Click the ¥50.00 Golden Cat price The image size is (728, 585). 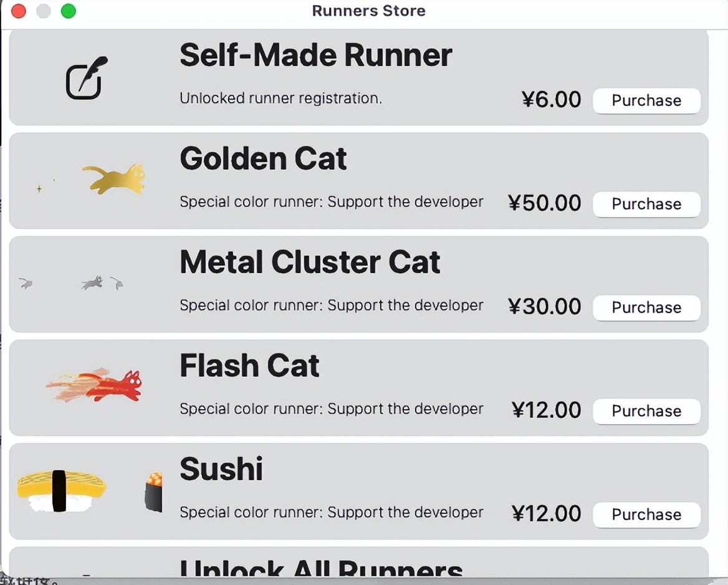[x=544, y=203]
